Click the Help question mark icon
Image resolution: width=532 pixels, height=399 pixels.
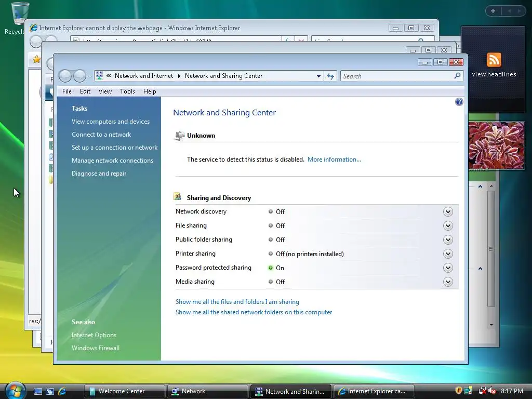[x=459, y=102]
